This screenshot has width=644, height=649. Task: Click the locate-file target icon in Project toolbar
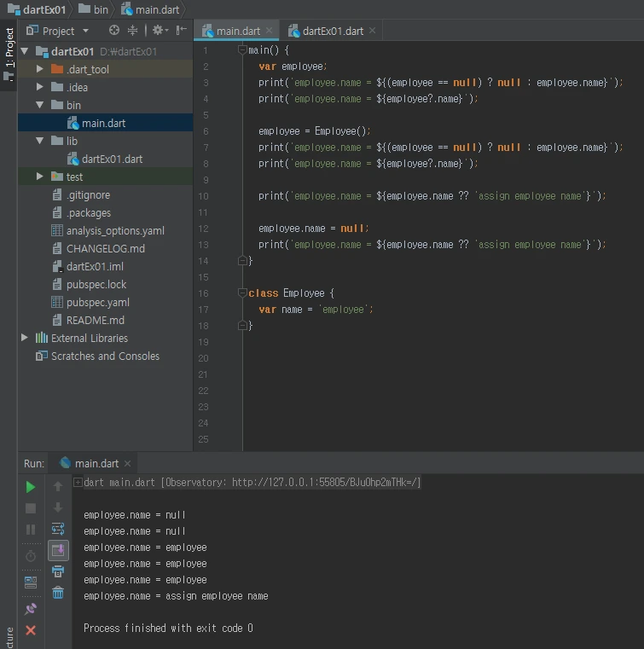[x=114, y=31]
